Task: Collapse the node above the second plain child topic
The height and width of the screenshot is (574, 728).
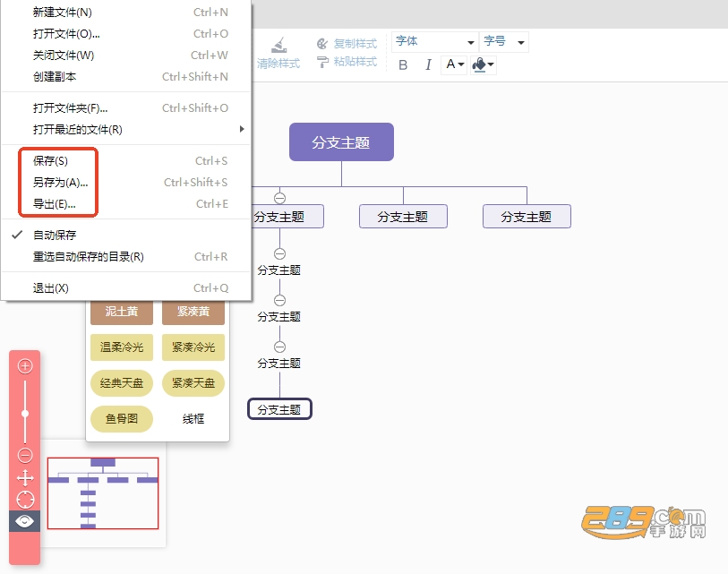Action: pos(279,300)
